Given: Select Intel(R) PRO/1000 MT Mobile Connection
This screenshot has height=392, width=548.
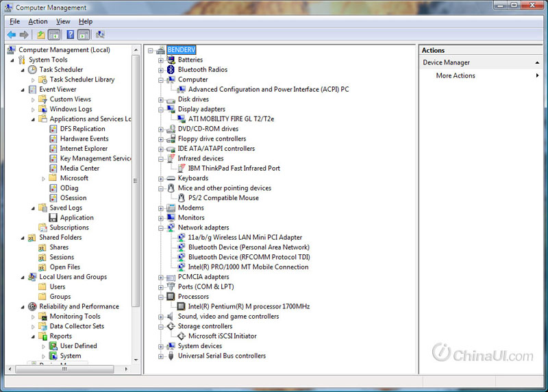Looking at the screenshot, I should pos(248,267).
